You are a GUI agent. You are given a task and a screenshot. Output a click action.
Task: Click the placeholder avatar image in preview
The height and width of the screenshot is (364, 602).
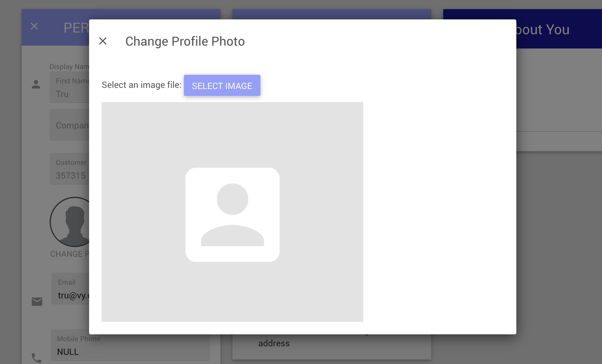tap(232, 215)
